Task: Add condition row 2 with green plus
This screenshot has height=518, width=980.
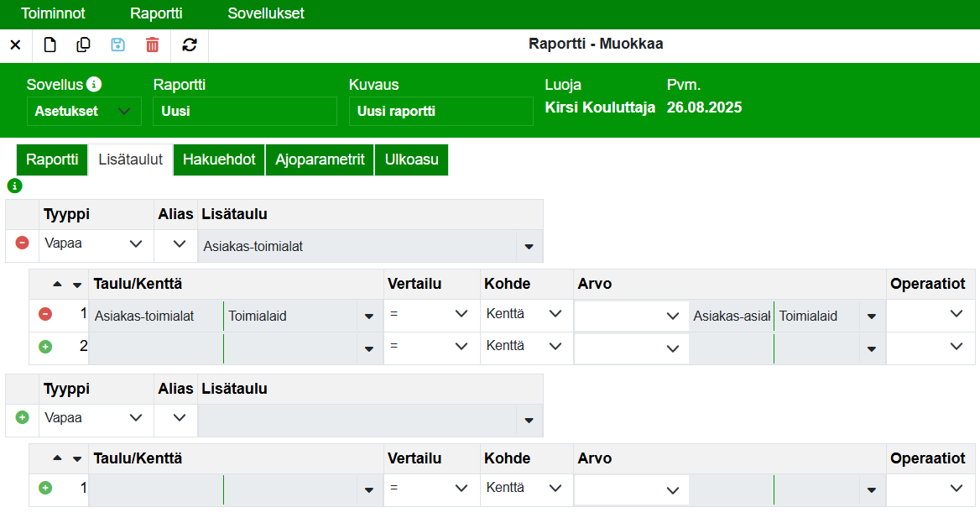Action: coord(45,346)
